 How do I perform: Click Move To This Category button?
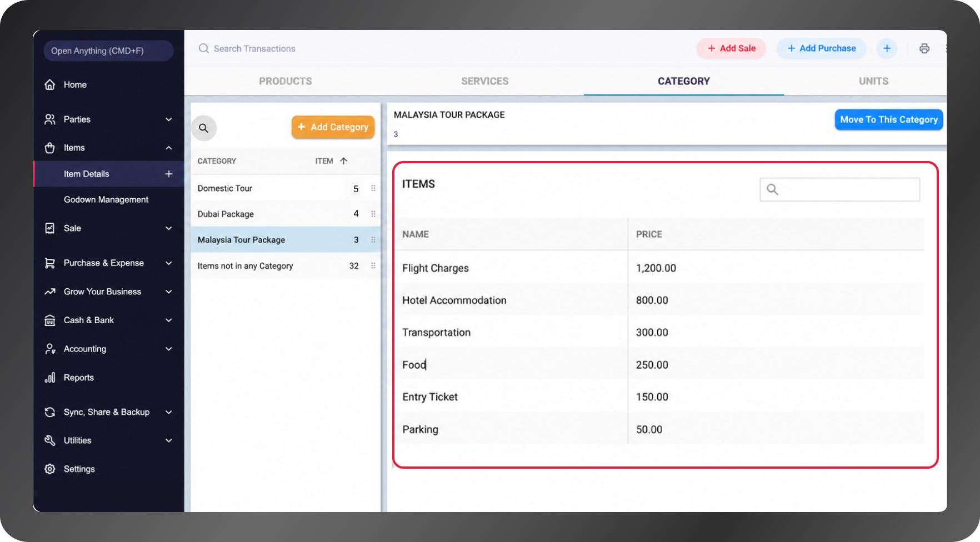click(889, 119)
